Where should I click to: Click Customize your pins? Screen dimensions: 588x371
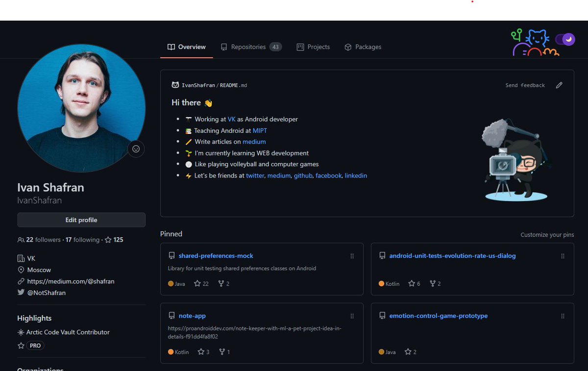click(547, 235)
